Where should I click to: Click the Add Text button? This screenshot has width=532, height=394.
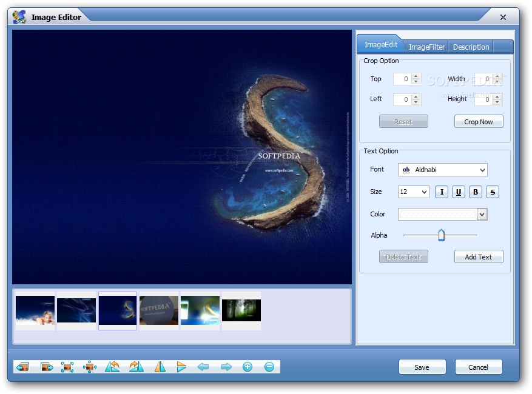[x=479, y=257]
